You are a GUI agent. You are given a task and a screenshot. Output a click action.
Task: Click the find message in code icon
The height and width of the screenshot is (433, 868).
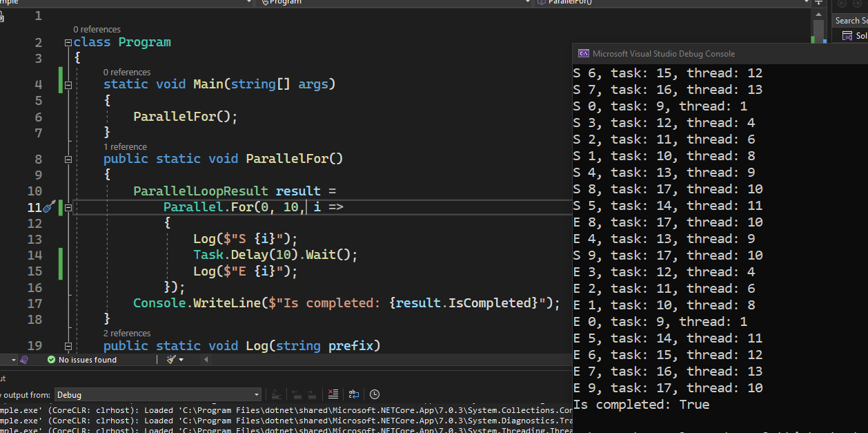click(x=276, y=394)
